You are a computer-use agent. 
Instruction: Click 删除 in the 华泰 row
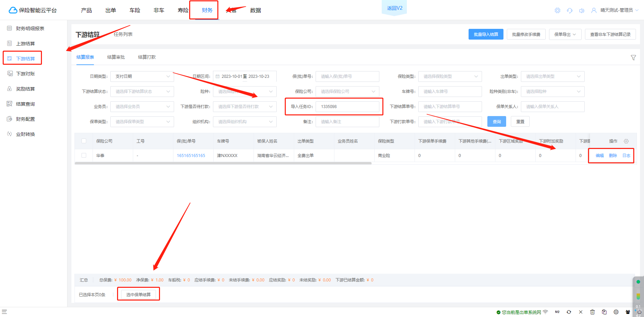point(613,156)
